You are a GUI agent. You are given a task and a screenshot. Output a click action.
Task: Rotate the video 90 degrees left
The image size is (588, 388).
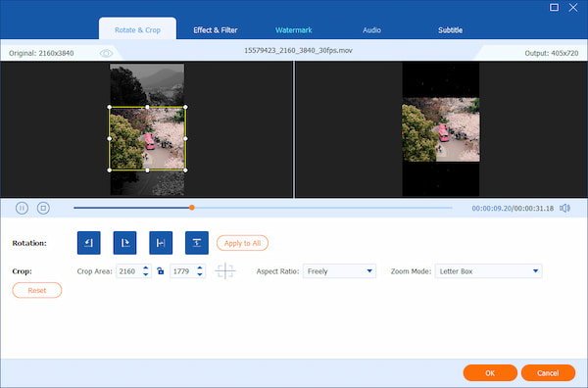click(x=89, y=243)
